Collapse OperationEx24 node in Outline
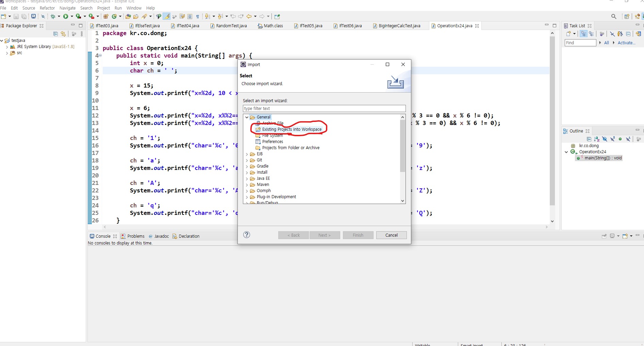 tap(566, 152)
